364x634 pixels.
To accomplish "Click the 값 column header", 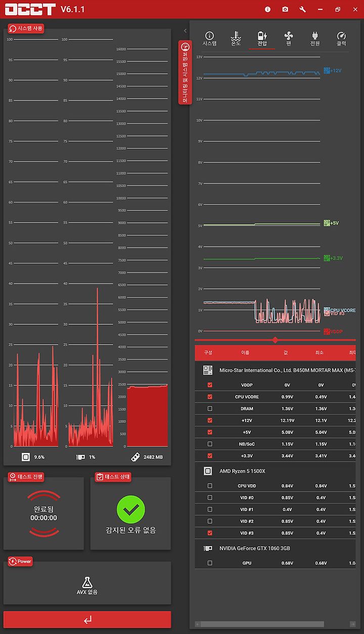I will point(286,353).
